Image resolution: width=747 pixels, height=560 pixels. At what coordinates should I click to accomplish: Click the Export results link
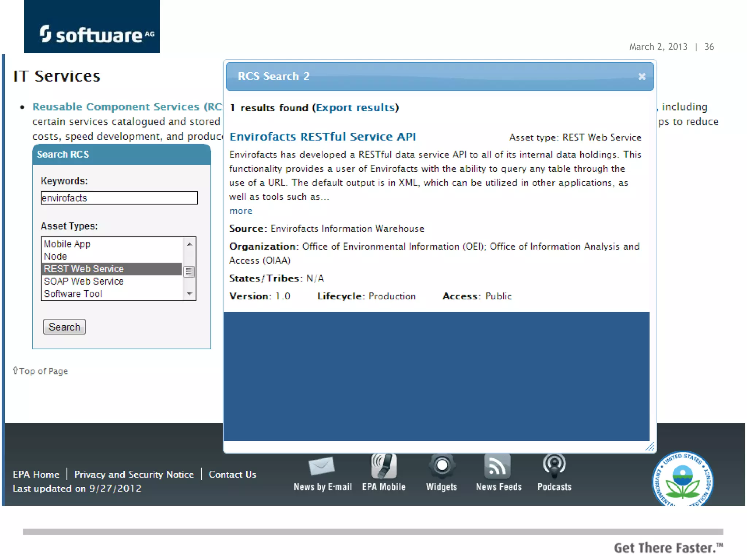(356, 108)
